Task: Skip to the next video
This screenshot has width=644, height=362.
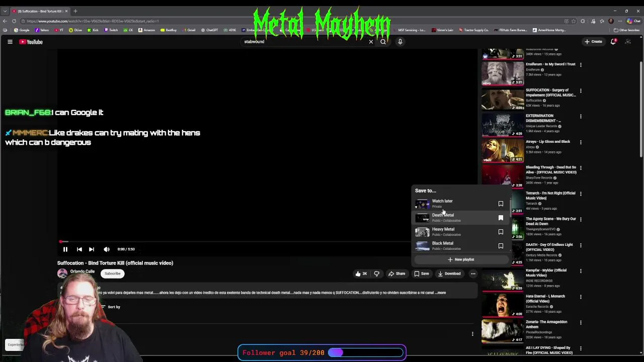Action: point(91,249)
